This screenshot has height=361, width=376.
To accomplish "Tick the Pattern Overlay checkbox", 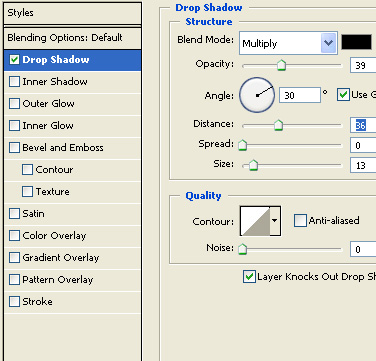I will pyautogui.click(x=14, y=280).
